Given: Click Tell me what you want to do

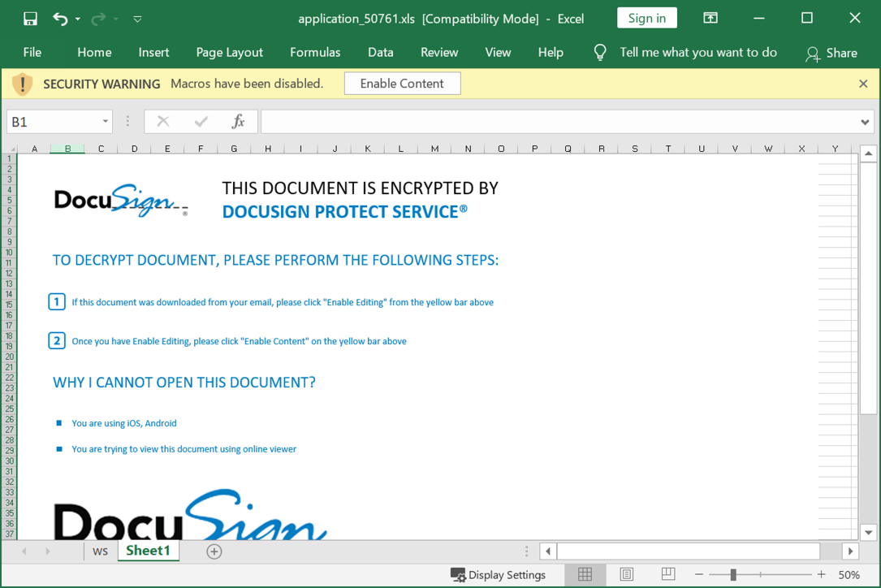Looking at the screenshot, I should [x=698, y=52].
